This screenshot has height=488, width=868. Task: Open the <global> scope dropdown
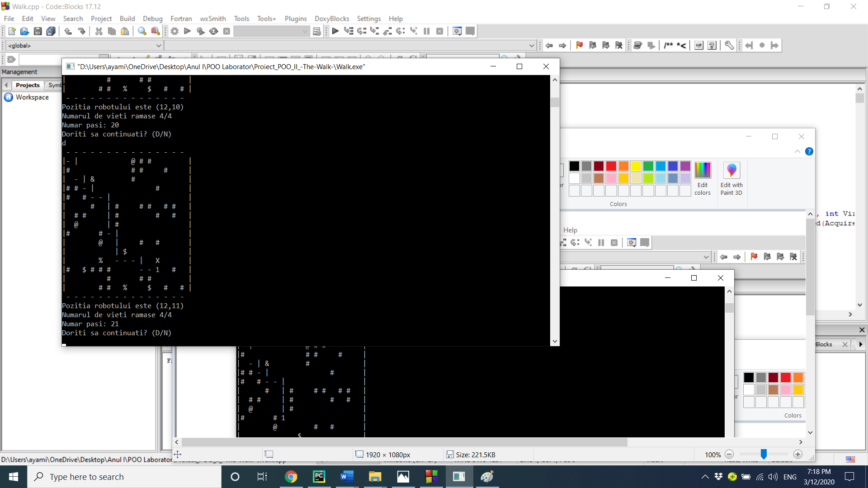84,46
